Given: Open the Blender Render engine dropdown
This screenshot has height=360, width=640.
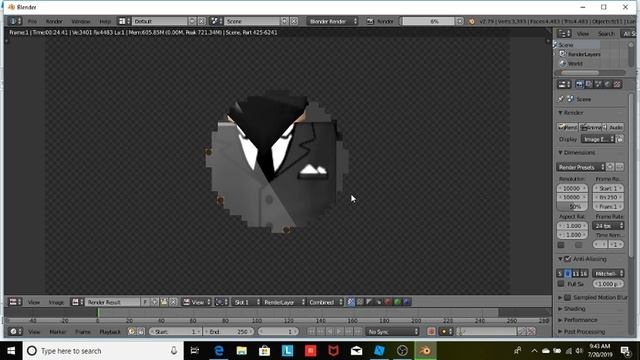Looking at the screenshot, I should coord(332,21).
